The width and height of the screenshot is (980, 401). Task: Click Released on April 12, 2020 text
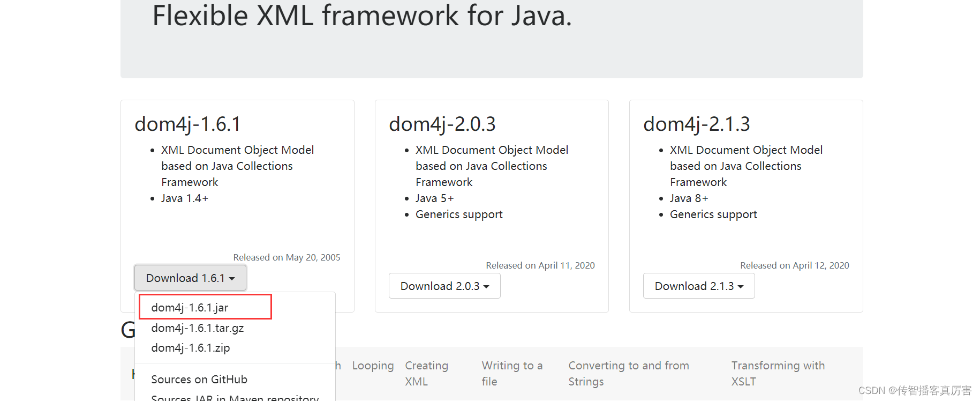(x=795, y=265)
